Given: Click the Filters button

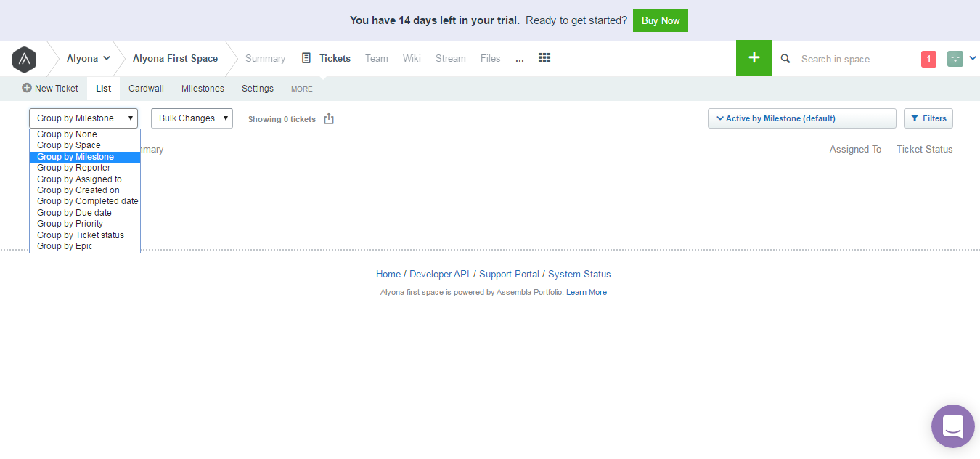Looking at the screenshot, I should pos(928,118).
